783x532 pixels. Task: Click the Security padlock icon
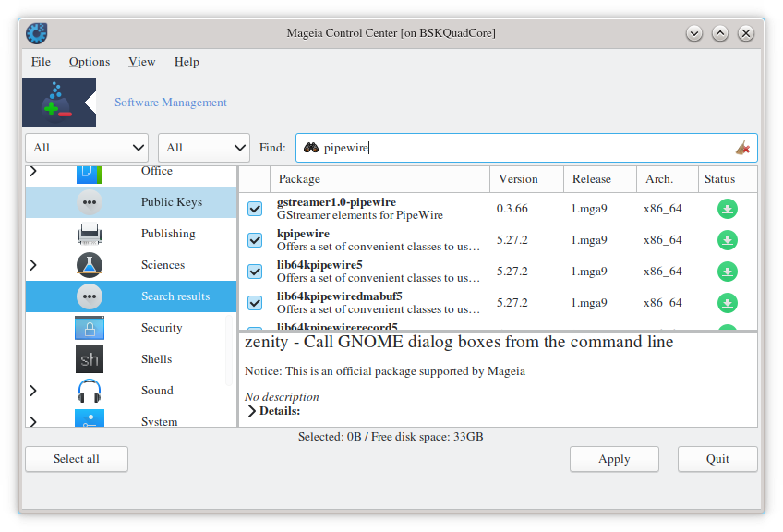click(x=90, y=328)
